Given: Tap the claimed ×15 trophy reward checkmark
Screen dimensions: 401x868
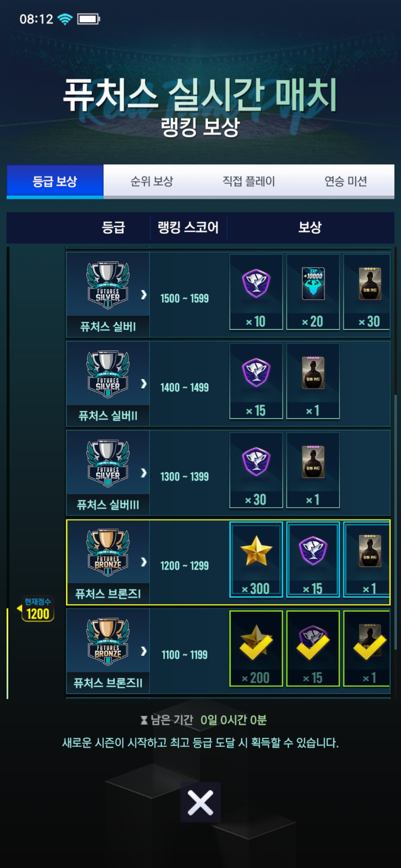Looking at the screenshot, I should [x=313, y=648].
